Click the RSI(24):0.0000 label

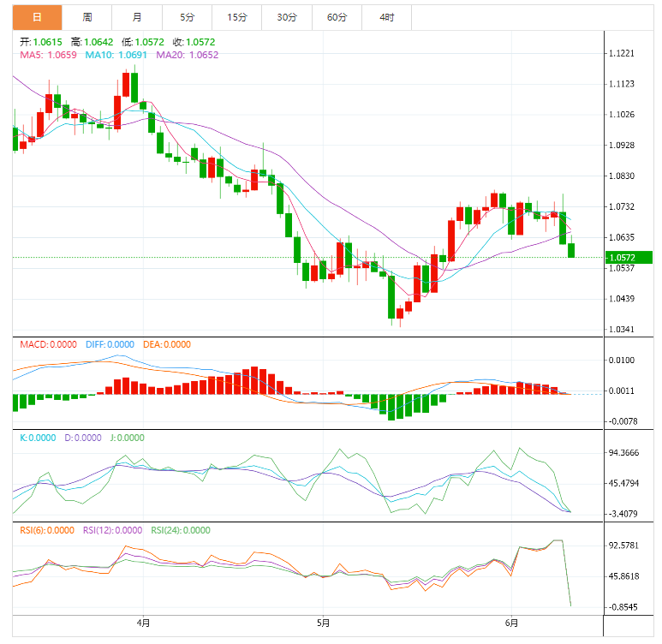pos(181,530)
